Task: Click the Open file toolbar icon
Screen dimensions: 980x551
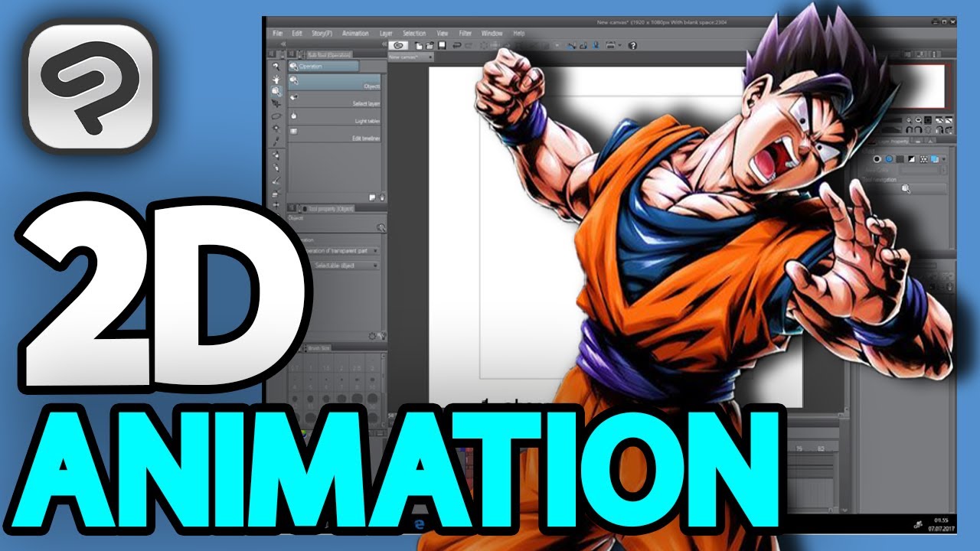Action: click(431, 45)
